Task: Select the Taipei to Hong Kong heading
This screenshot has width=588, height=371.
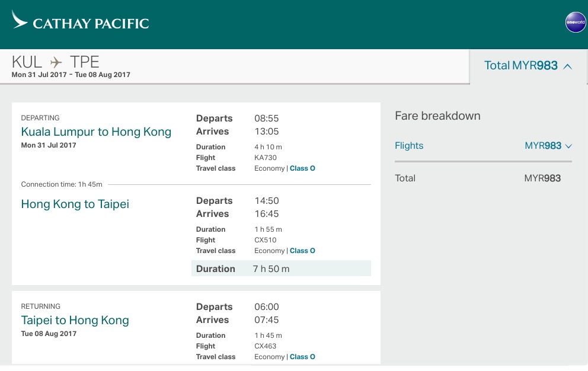Action: [75, 320]
